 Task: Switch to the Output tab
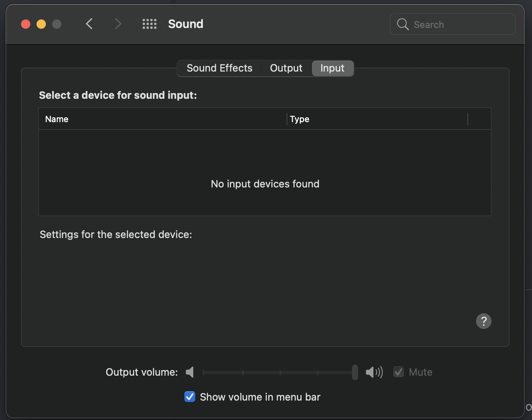point(286,68)
